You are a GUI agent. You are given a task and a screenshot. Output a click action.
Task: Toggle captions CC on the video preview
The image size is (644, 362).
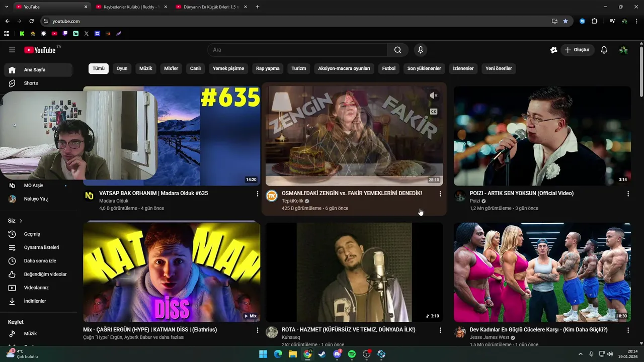(x=434, y=112)
